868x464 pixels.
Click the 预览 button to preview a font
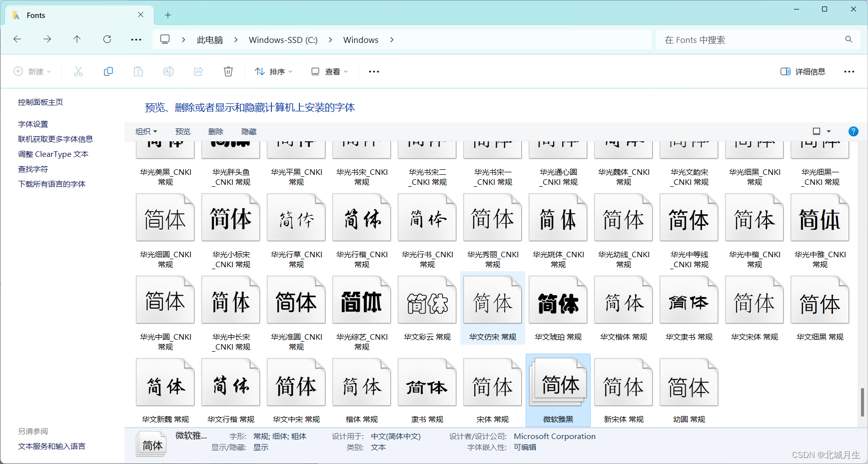pos(182,131)
